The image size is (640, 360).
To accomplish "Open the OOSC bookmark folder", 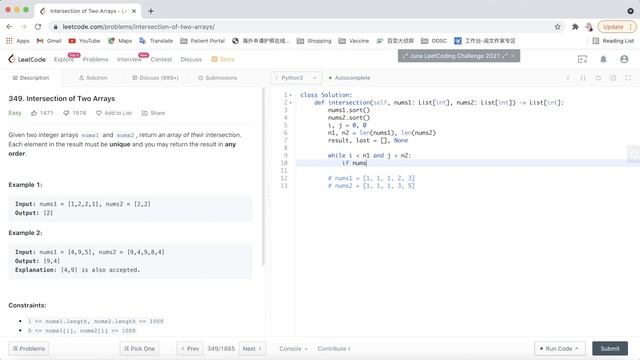I will click(x=434, y=41).
